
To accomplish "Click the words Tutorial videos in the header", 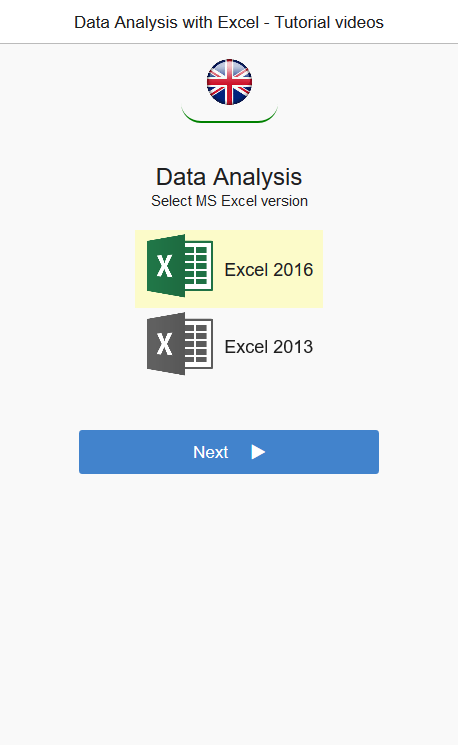I will (x=329, y=22).
